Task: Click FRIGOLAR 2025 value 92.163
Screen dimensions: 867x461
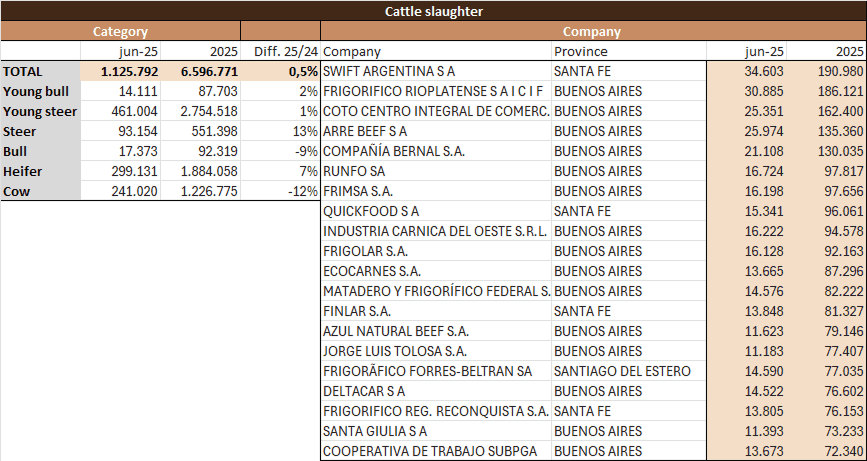Action: 827,251
